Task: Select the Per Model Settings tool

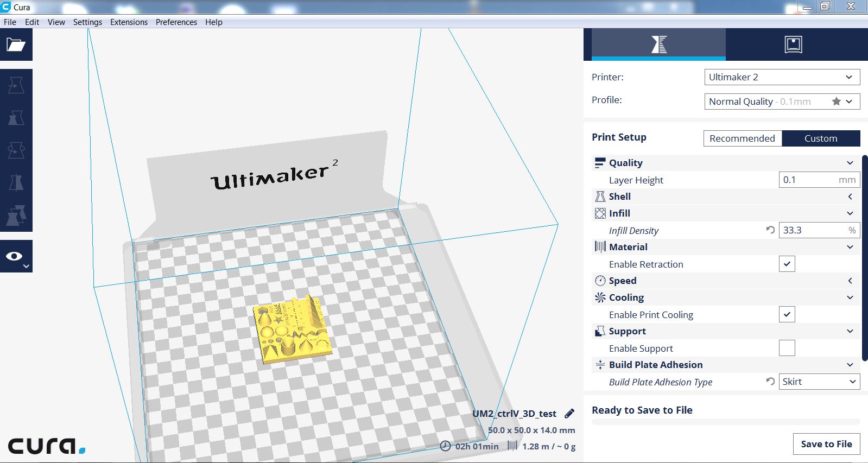Action: pyautogui.click(x=16, y=215)
